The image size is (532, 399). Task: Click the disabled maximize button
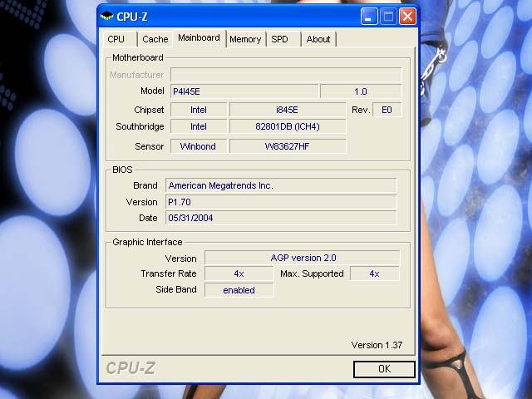[388, 17]
